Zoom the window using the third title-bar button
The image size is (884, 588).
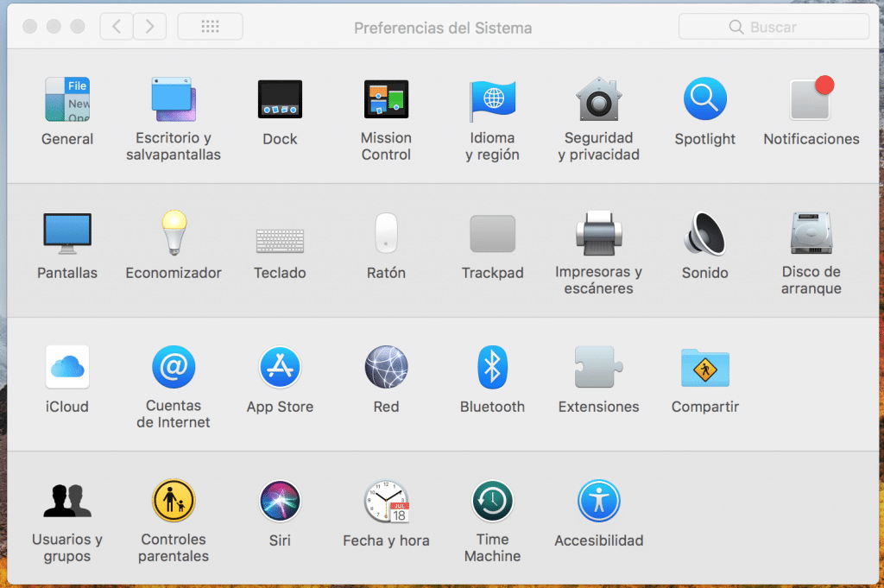click(x=77, y=27)
